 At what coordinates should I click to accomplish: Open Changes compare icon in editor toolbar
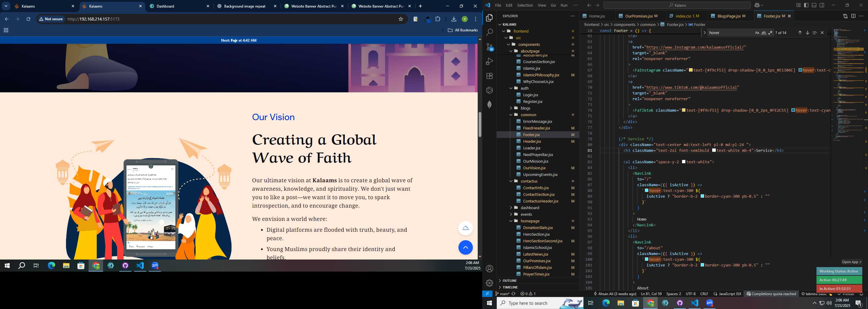pyautogui.click(x=845, y=16)
